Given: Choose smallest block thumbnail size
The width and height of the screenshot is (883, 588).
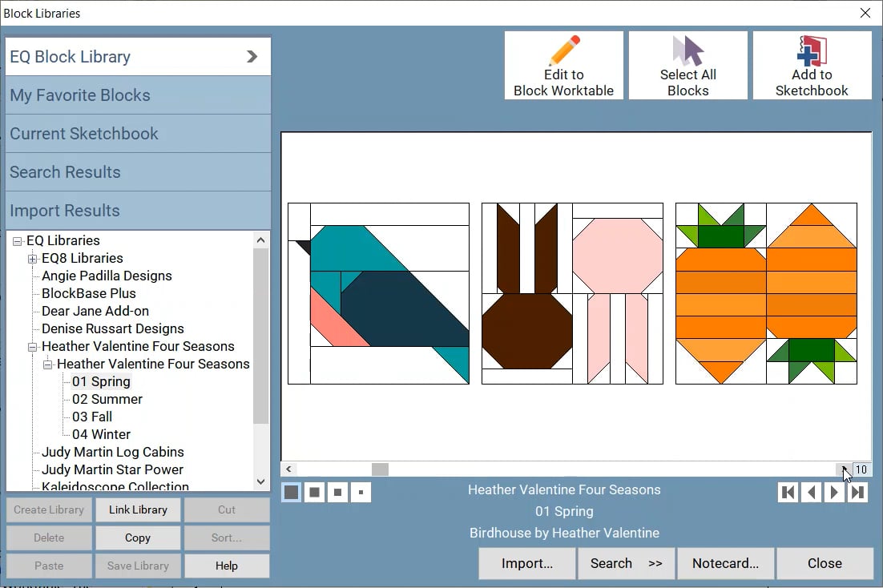Looking at the screenshot, I should 361,492.
